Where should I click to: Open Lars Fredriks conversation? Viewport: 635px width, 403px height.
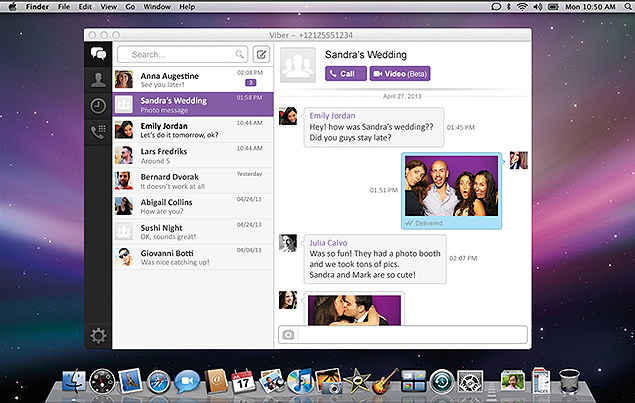193,156
